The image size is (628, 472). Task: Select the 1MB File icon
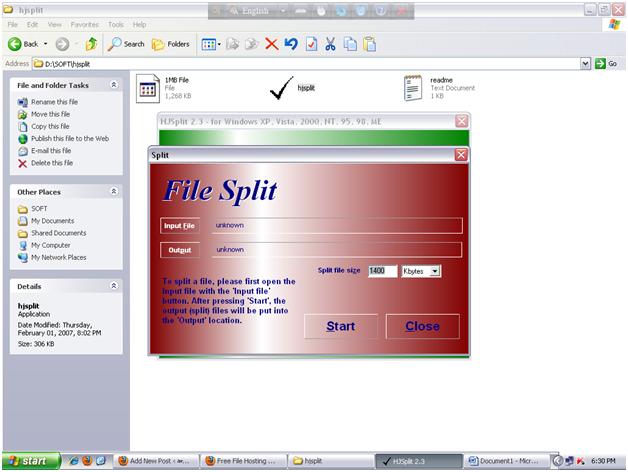(x=148, y=89)
